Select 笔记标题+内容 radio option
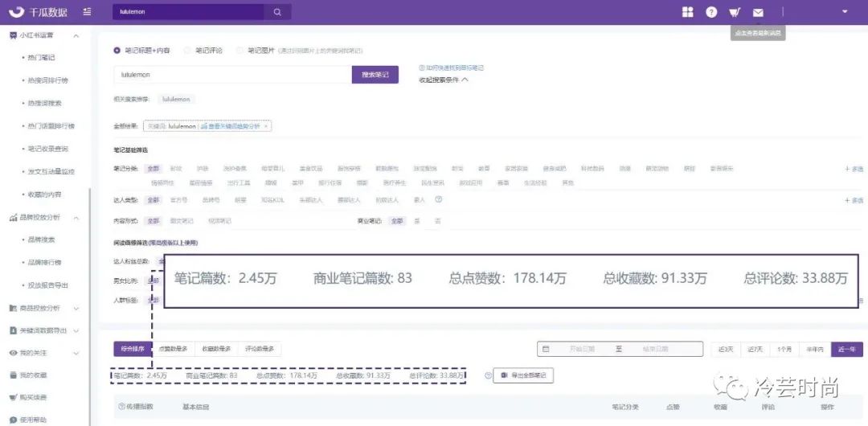Viewport: 868px width, 426px height. [x=117, y=51]
